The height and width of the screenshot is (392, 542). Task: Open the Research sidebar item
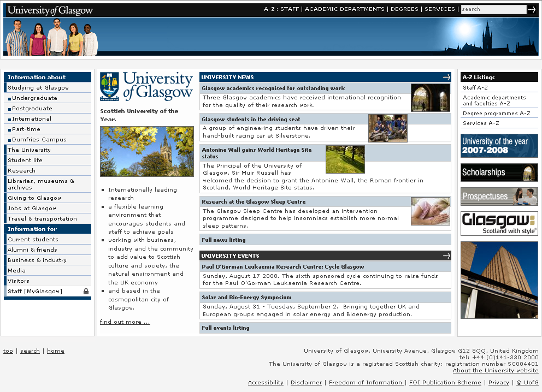[48, 171]
